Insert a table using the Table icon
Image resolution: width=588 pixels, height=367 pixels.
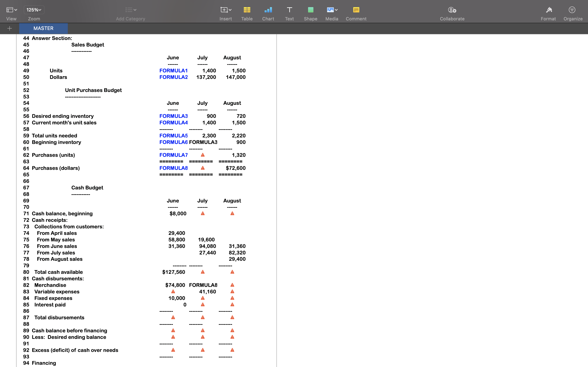click(x=247, y=10)
